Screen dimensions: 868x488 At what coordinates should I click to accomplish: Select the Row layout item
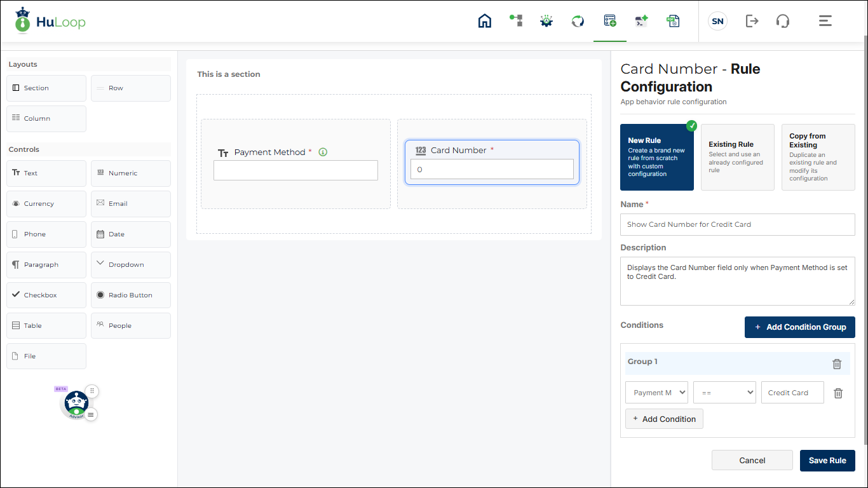pos(131,88)
